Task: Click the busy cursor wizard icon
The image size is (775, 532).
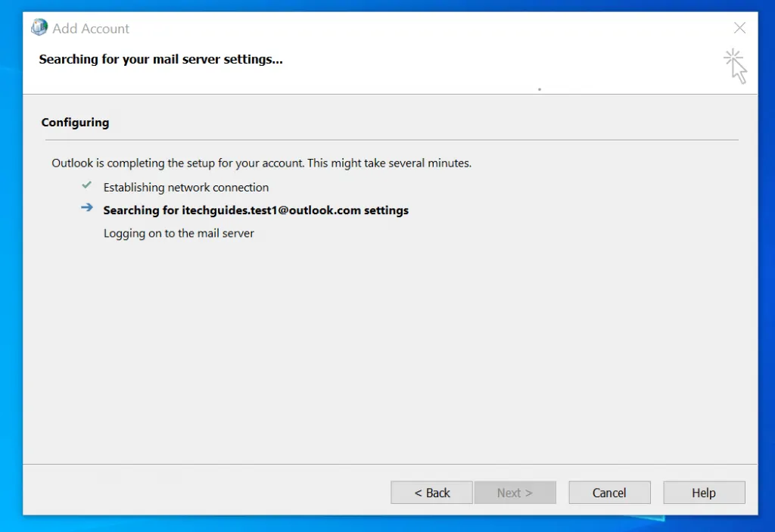Action: click(736, 67)
